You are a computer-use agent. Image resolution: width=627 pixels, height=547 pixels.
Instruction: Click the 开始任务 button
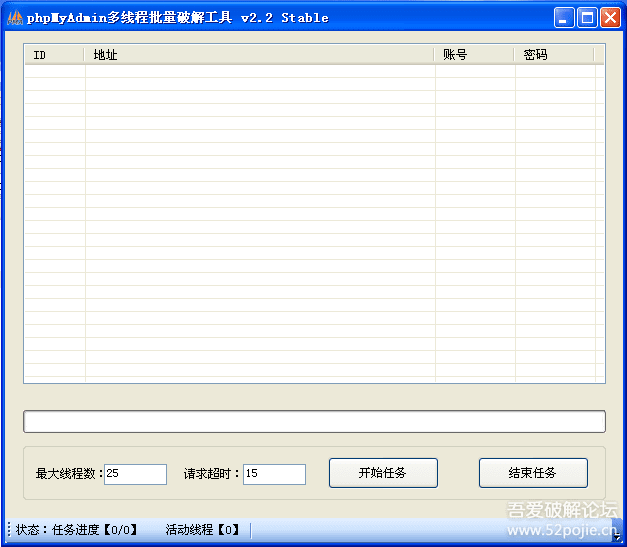pos(383,473)
